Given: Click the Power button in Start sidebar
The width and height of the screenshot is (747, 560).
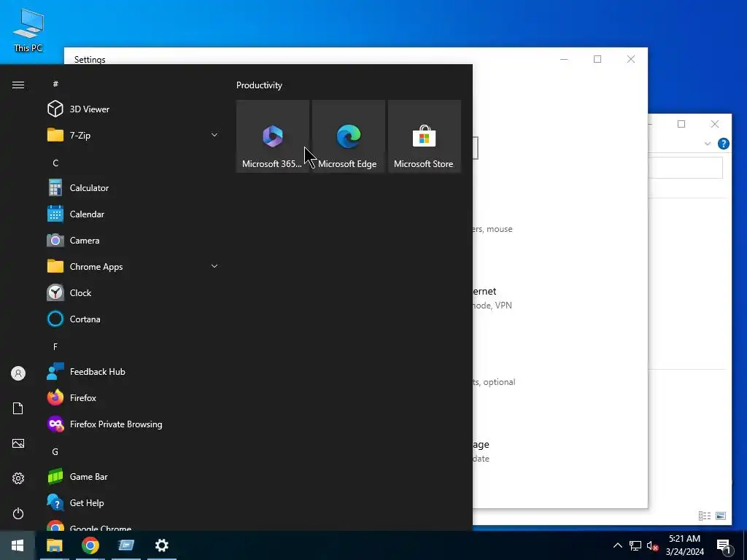Looking at the screenshot, I should pos(18,513).
